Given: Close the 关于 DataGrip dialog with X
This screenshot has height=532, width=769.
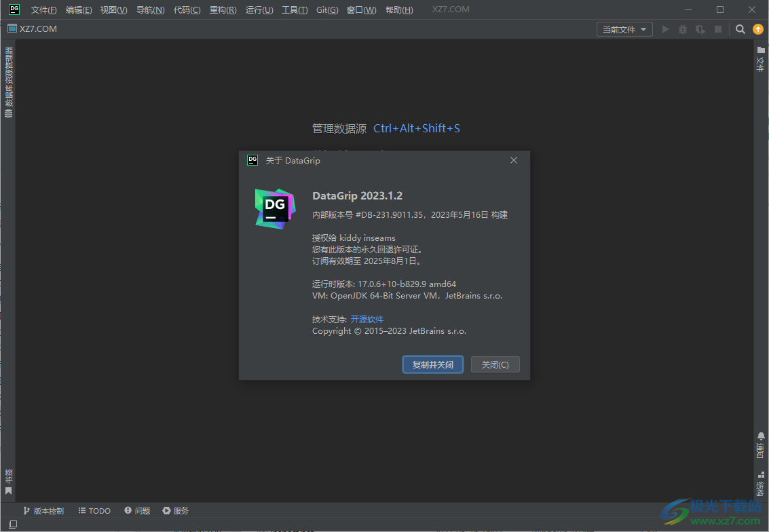Looking at the screenshot, I should 514,160.
